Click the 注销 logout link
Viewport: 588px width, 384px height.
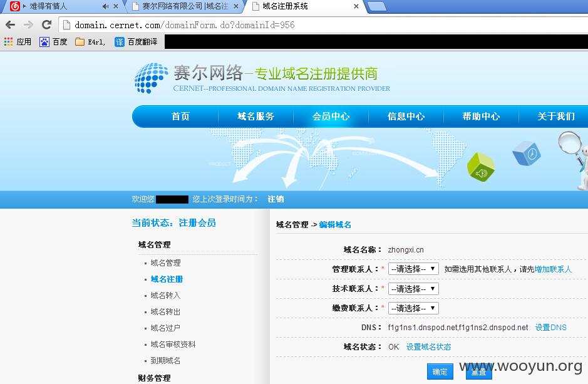(x=276, y=199)
